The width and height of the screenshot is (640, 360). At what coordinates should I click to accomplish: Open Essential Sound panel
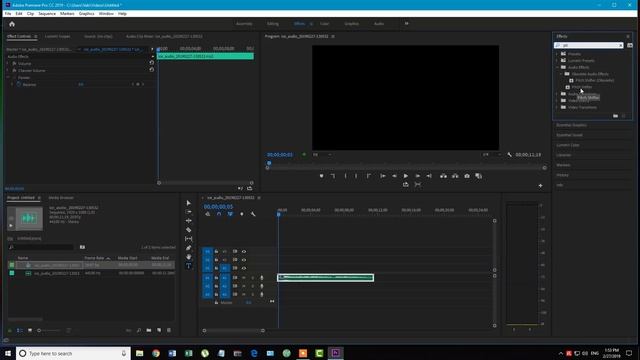(569, 135)
